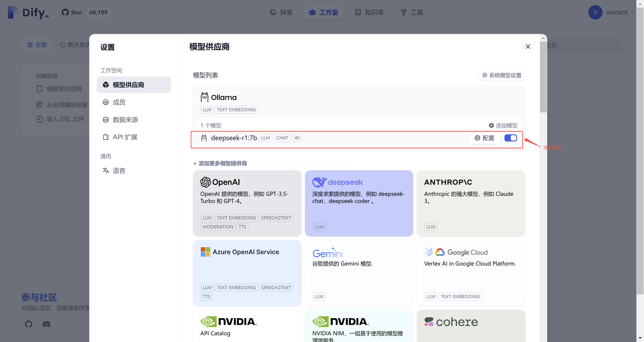The width and height of the screenshot is (644, 342).
Task: Open 数据来源 settings section
Action: point(134,120)
